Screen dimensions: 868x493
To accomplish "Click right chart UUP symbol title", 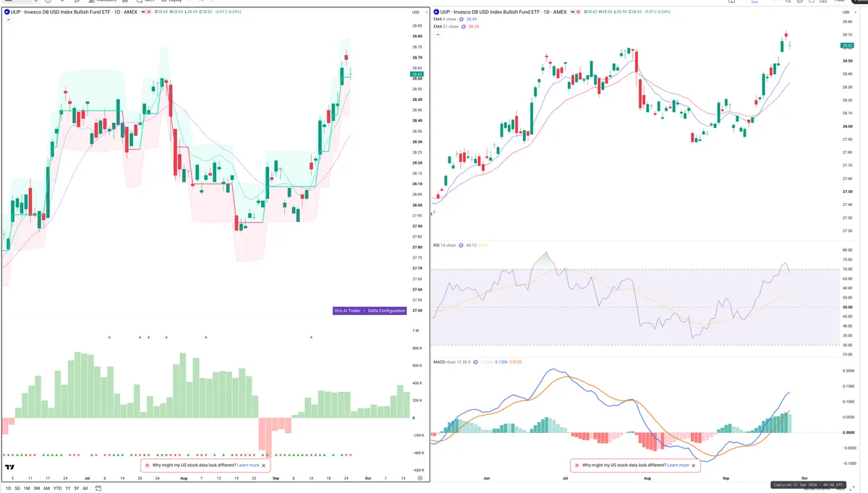I will point(503,12).
